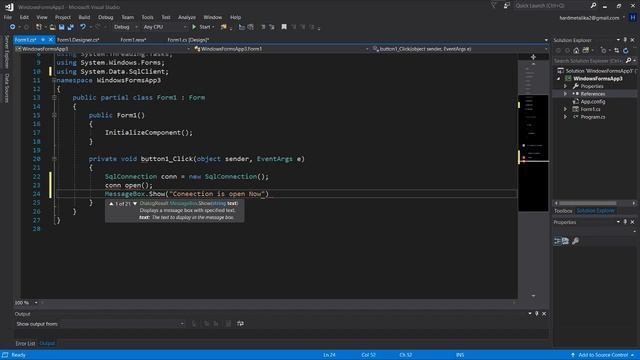
Task: Collapse the button1_Click method outline
Action: pyautogui.click(x=54, y=159)
